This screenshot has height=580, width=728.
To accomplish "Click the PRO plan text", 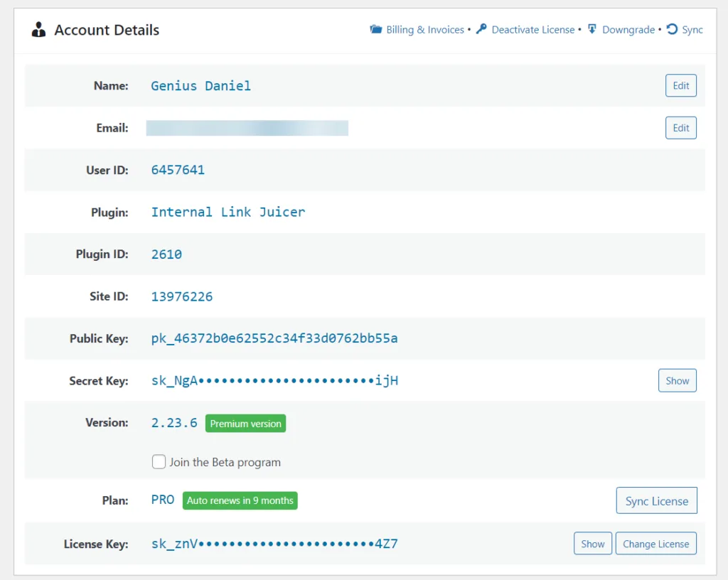I will click(x=163, y=500).
